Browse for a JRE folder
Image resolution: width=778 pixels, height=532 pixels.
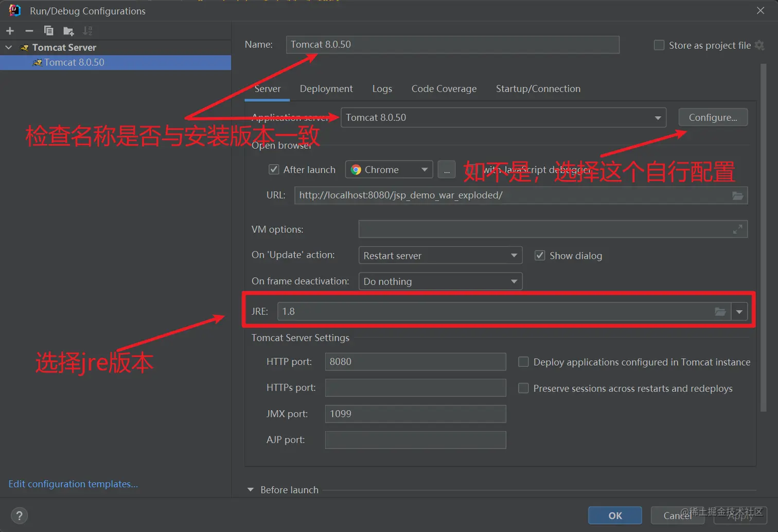(720, 311)
